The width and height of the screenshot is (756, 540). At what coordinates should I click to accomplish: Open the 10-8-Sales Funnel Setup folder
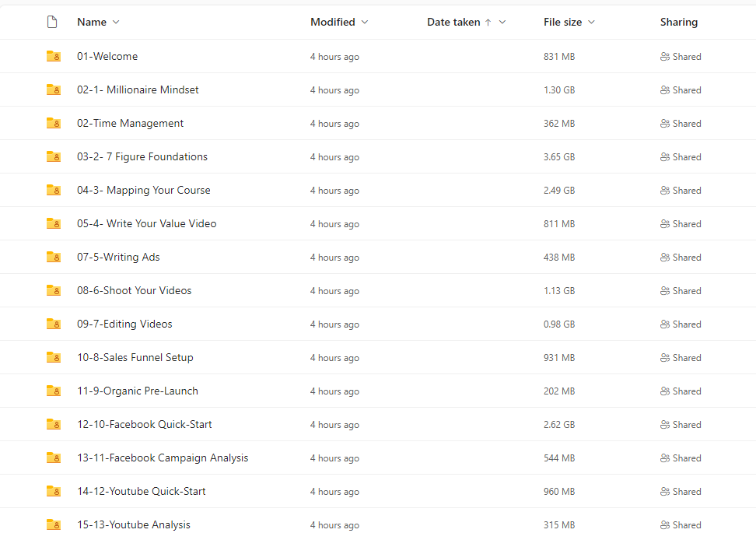(135, 357)
